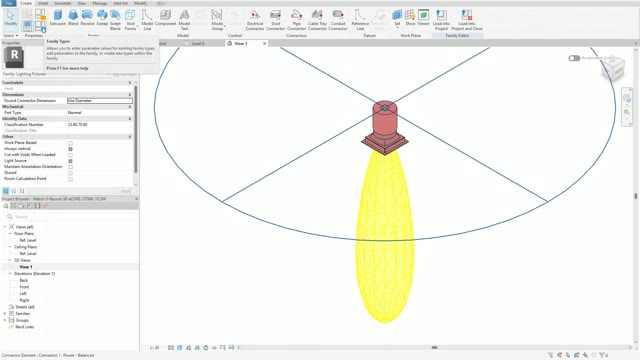Select the Blend form tool
This screenshot has width=640, height=360.
pos(73,18)
